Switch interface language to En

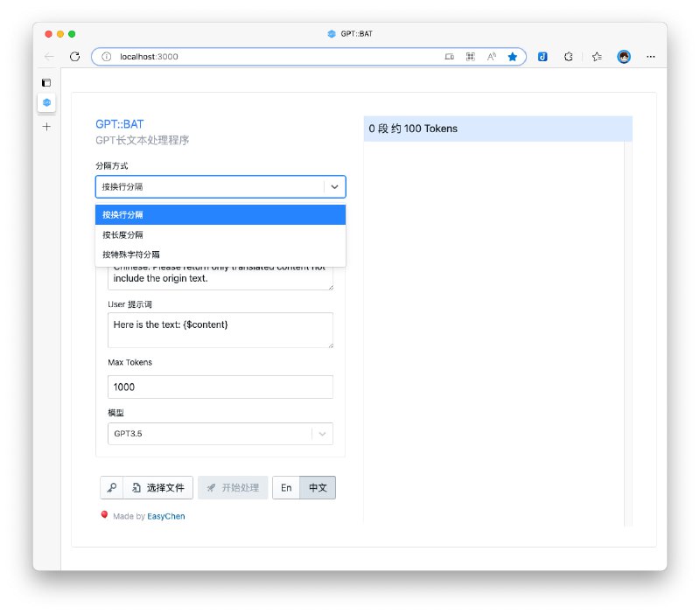[x=286, y=487]
